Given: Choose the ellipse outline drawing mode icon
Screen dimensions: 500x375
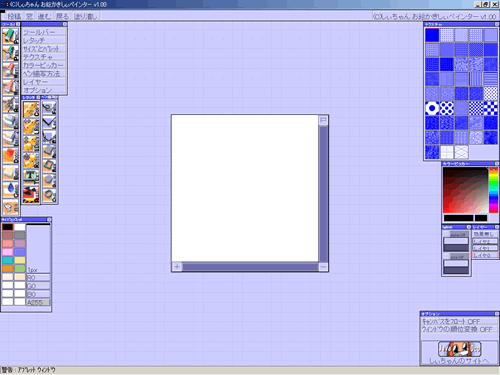Looking at the screenshot, I should (x=49, y=195).
